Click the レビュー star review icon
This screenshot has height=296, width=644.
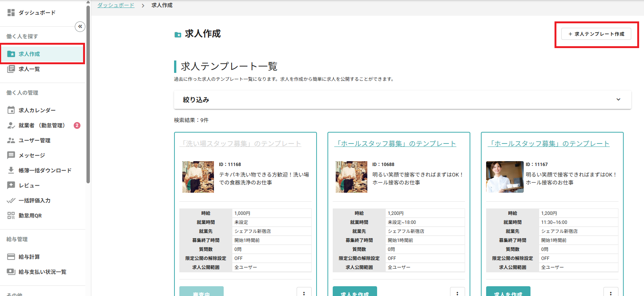11,185
